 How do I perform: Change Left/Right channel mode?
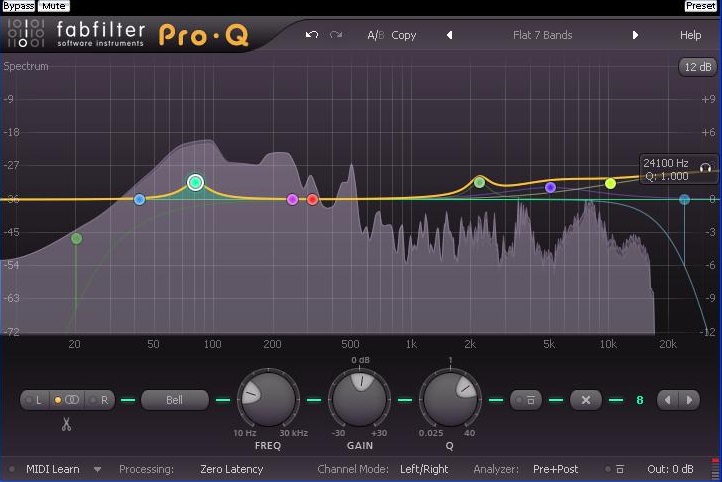click(x=424, y=469)
